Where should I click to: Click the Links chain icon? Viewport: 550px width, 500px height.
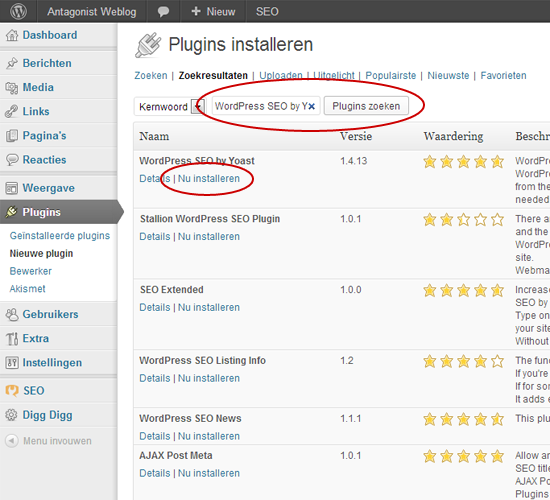pyautogui.click(x=12, y=112)
